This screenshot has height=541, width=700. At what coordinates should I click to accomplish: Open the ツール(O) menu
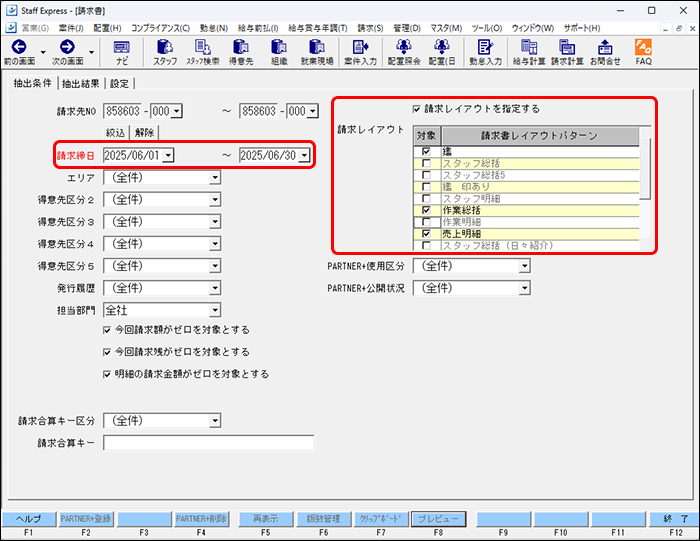click(487, 28)
